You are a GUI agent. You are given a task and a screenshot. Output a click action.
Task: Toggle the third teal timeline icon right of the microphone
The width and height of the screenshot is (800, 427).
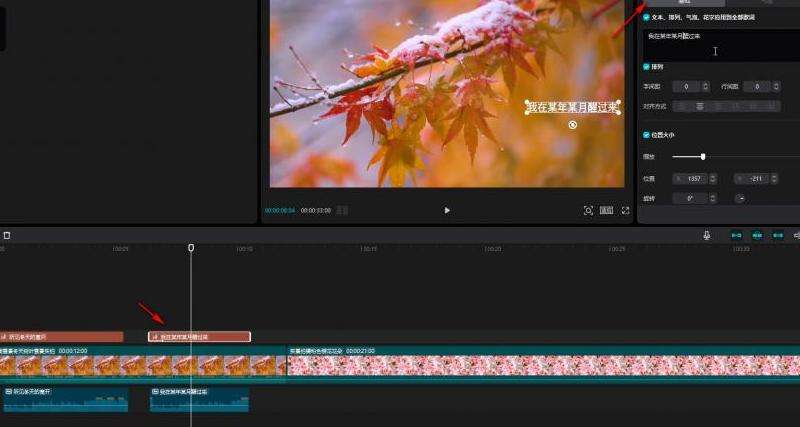tap(778, 235)
